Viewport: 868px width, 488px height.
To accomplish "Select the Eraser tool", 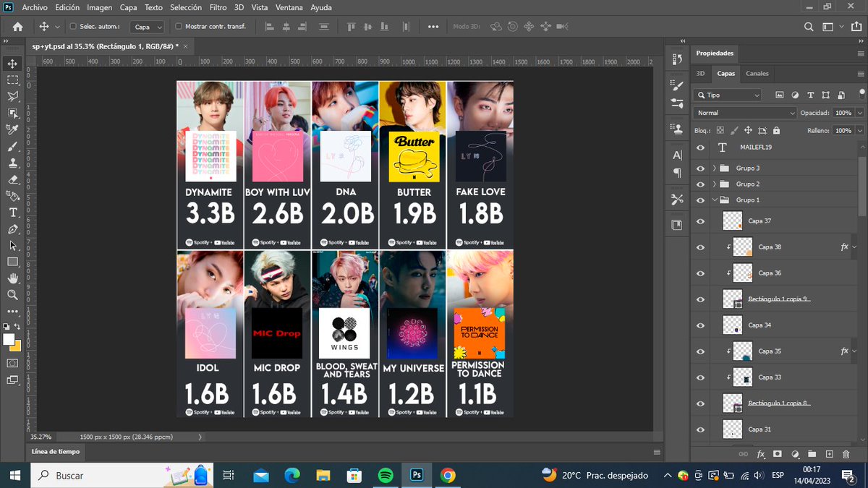I will 12,179.
